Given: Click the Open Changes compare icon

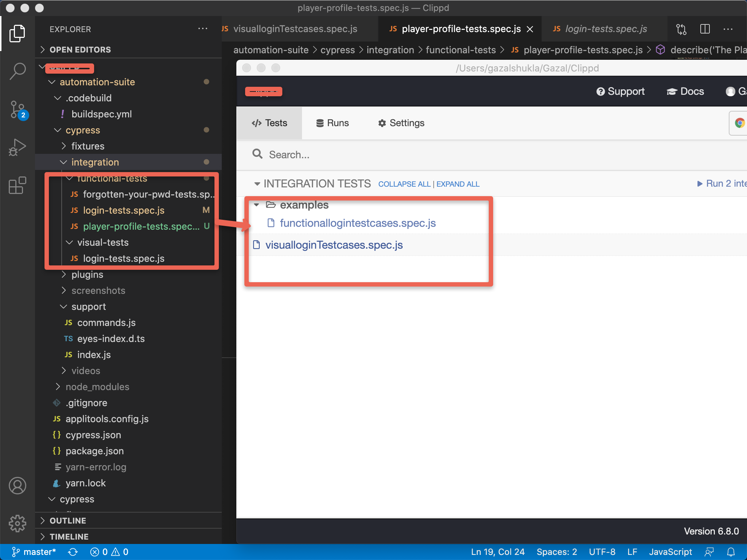Looking at the screenshot, I should [681, 29].
